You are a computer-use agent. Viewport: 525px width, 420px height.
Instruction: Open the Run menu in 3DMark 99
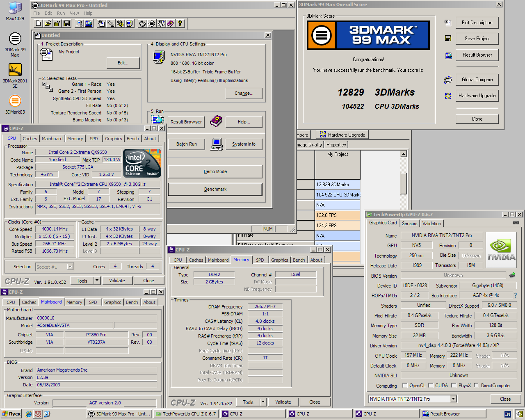(61, 13)
